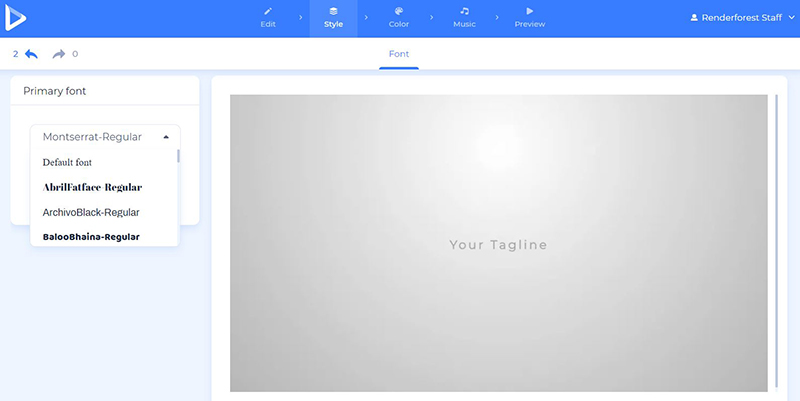Click the play icon above Preview
The height and width of the screenshot is (401, 800).
point(530,11)
